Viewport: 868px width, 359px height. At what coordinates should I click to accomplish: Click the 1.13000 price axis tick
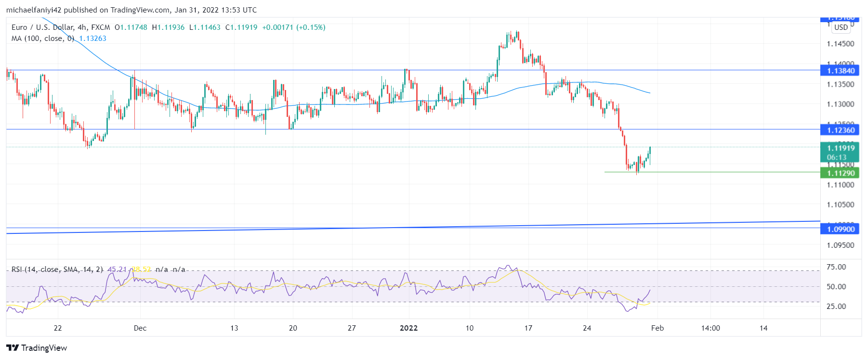(x=841, y=104)
